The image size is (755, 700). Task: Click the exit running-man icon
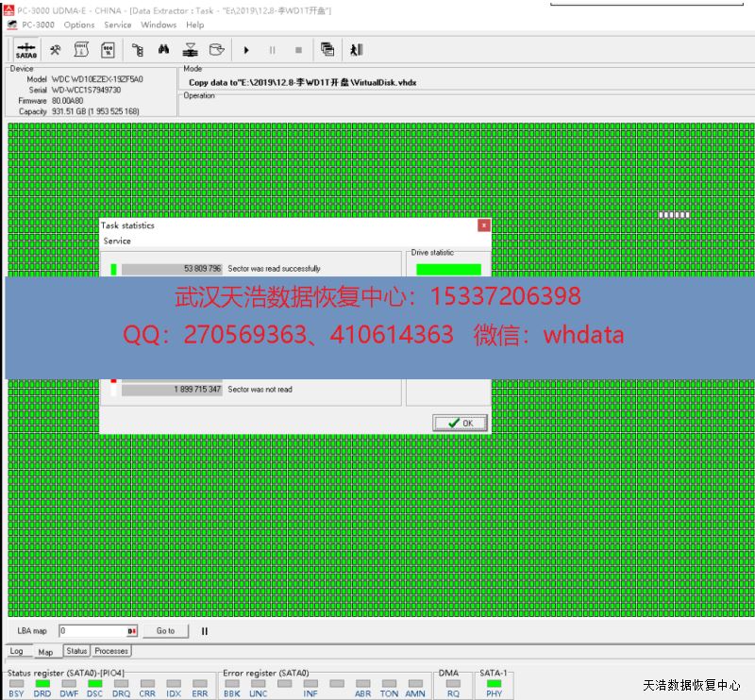point(356,50)
